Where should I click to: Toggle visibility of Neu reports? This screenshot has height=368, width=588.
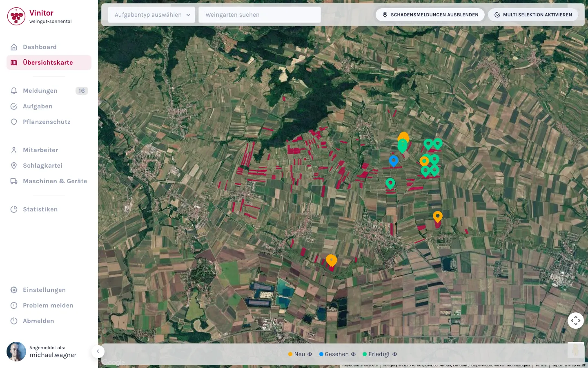tap(310, 354)
